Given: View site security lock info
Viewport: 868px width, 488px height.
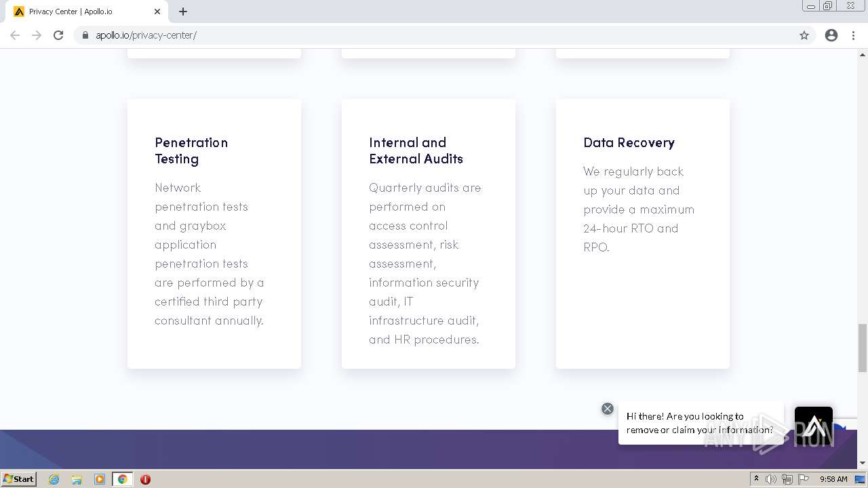Looking at the screenshot, I should [x=85, y=35].
